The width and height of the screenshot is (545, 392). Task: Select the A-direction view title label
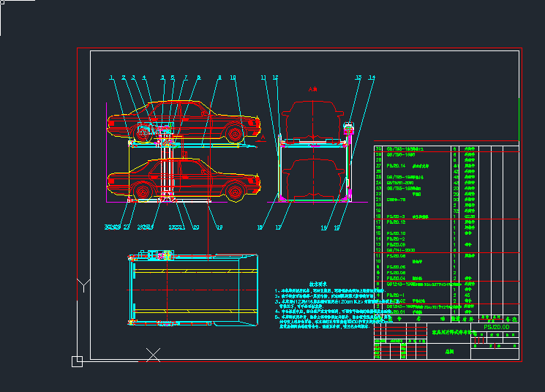tap(312, 89)
